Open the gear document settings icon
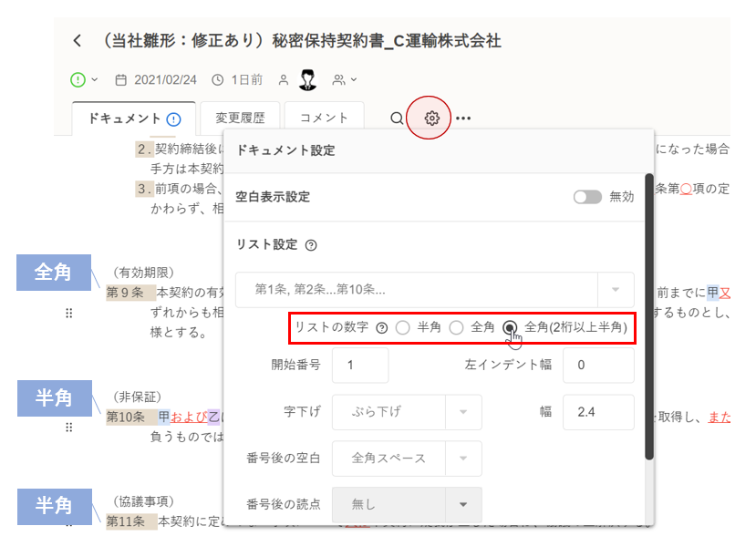The width and height of the screenshot is (756, 557). click(x=431, y=118)
